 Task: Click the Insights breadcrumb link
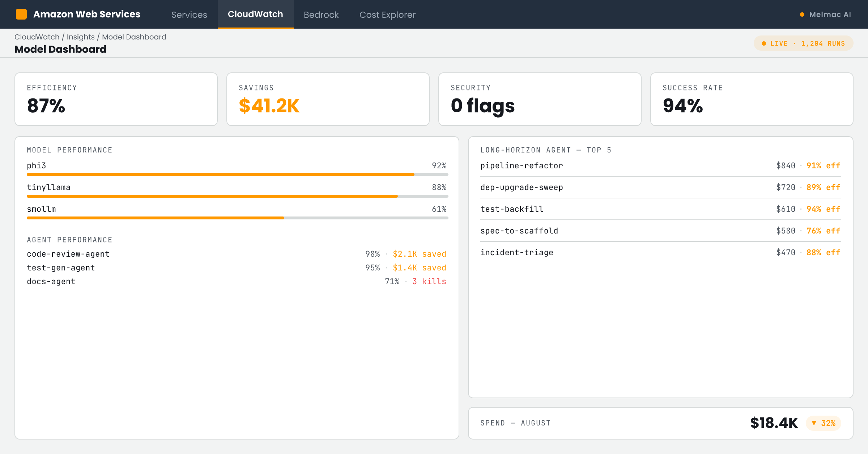pyautogui.click(x=81, y=37)
